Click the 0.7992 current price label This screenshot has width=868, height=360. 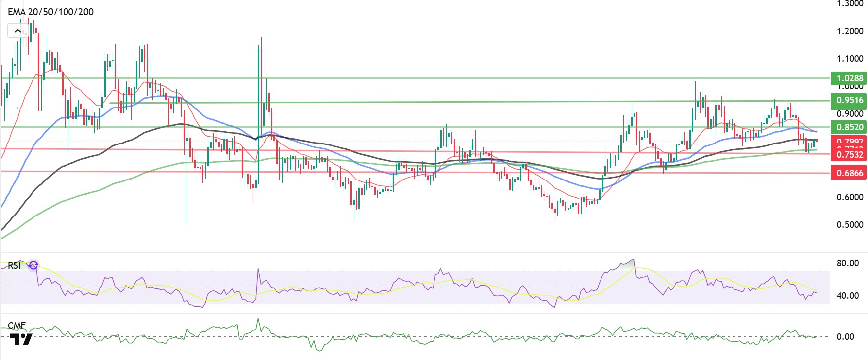tap(849, 142)
